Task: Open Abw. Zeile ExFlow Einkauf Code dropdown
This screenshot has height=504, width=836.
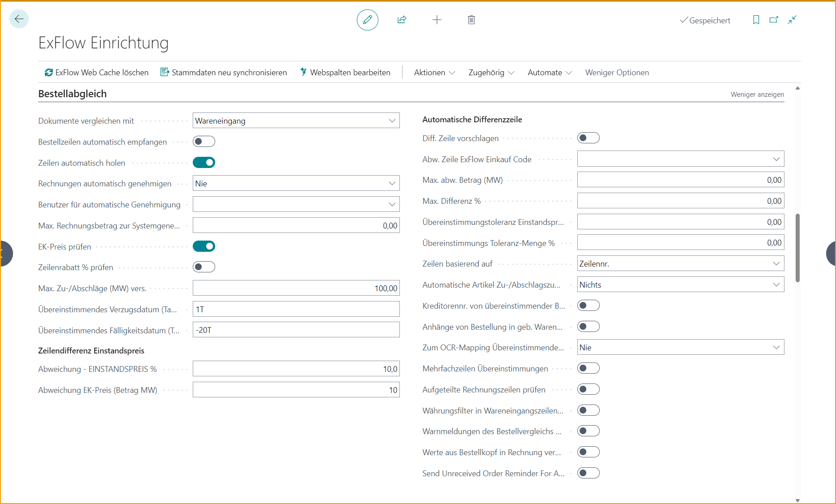Action: pos(680,159)
